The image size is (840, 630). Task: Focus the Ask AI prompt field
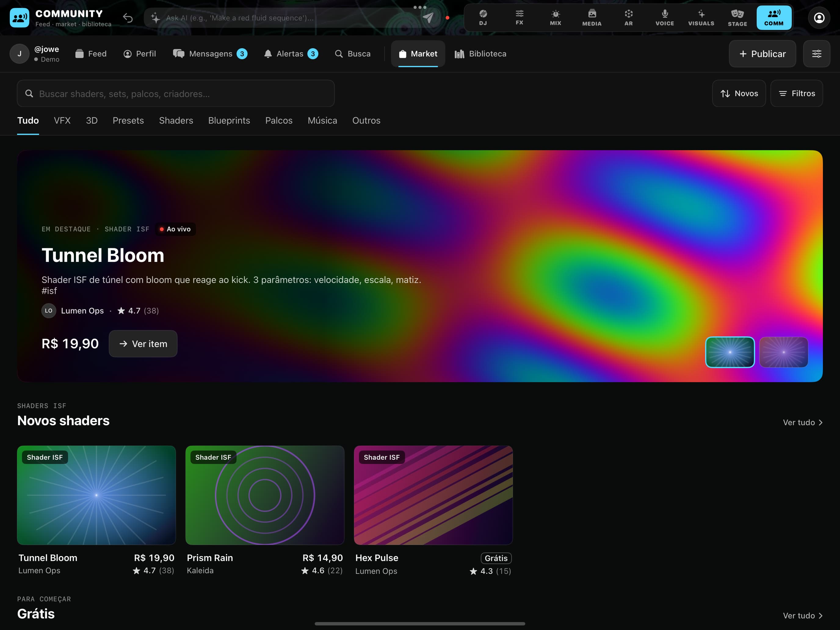click(x=292, y=18)
